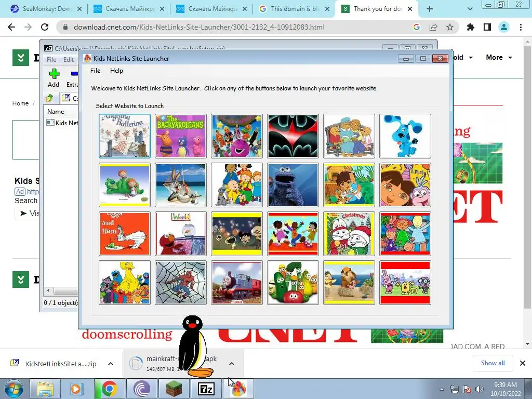Launch the Batman logo website
The height and width of the screenshot is (399, 532).
click(293, 136)
